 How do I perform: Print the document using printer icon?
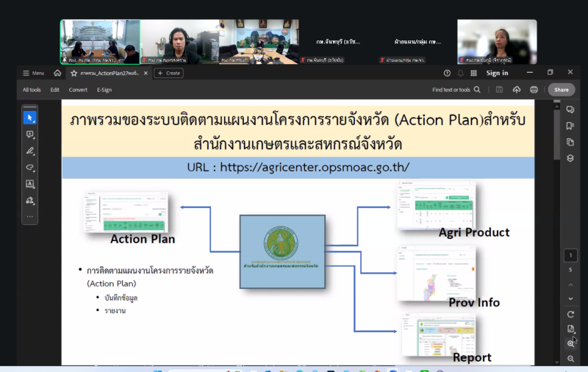click(x=534, y=90)
